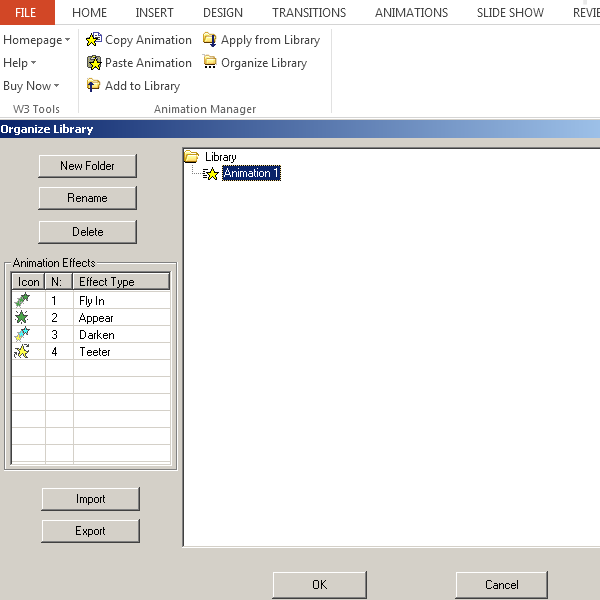Click the Teeter effect icon
This screenshot has width=600, height=600.
[x=21, y=351]
